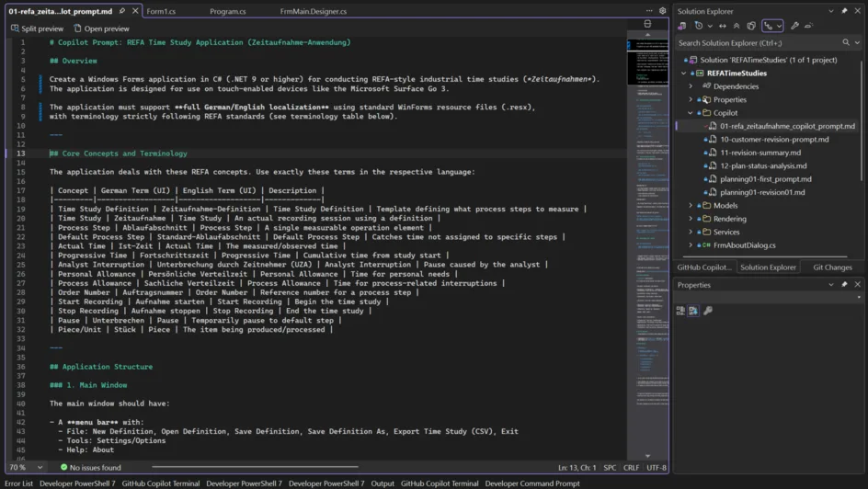Expand the Services folder
Screen dimensions: 868x489
click(x=691, y=232)
